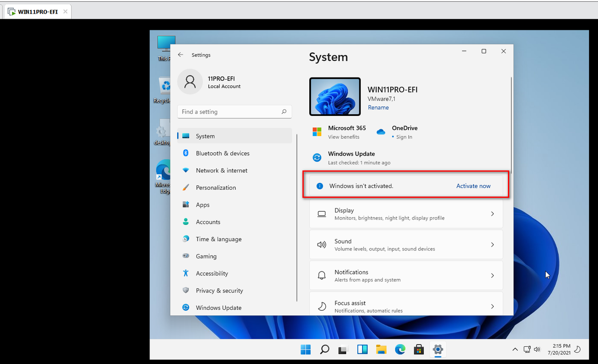Select the WIN11PRO-EFI VM tab
This screenshot has width=598, height=364.
(38, 12)
